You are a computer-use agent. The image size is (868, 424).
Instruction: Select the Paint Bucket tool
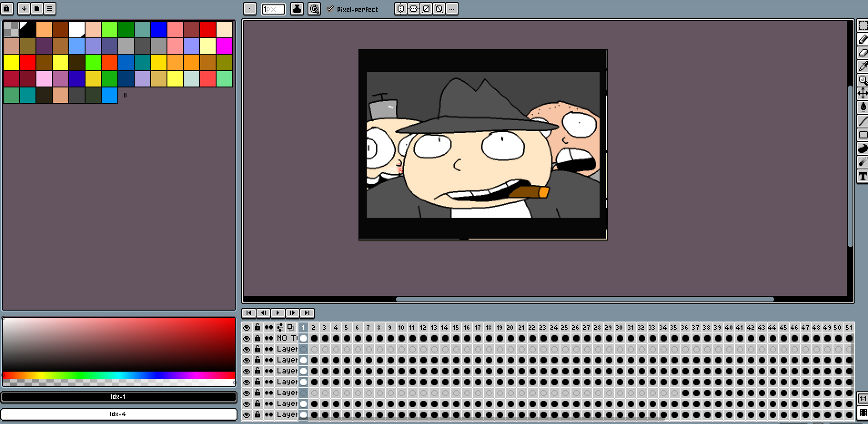click(863, 107)
